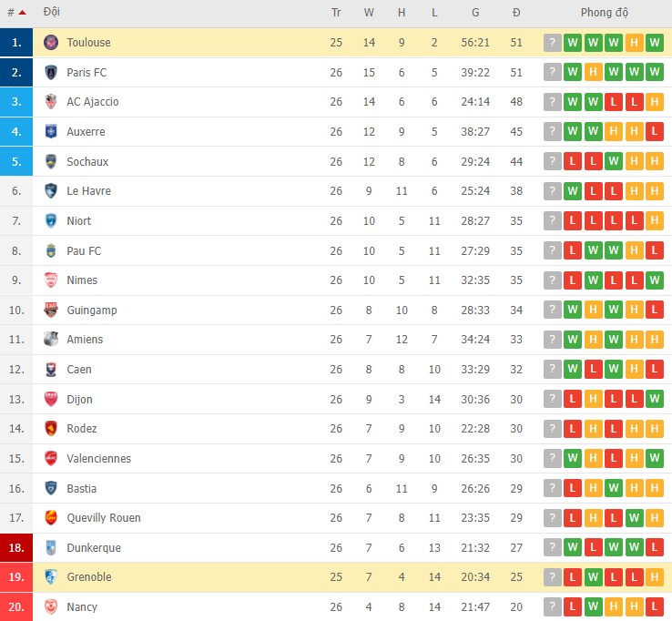
Task: Click Niort's latest orange H form badge
Action: click(x=653, y=221)
